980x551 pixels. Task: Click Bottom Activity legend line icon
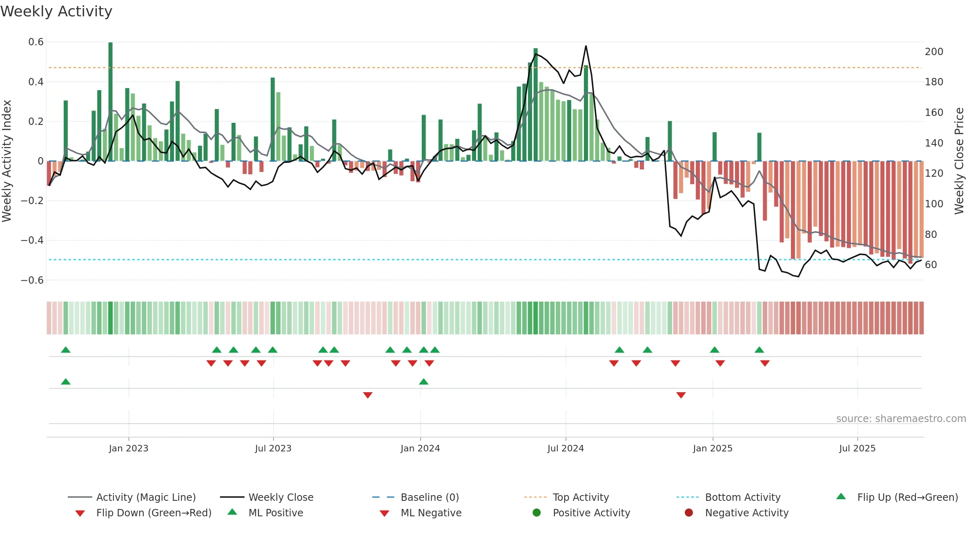point(688,497)
